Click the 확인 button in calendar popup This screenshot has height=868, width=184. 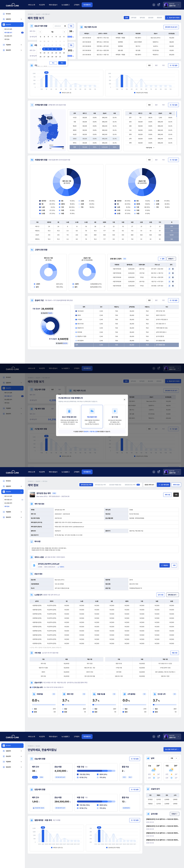click(62, 63)
